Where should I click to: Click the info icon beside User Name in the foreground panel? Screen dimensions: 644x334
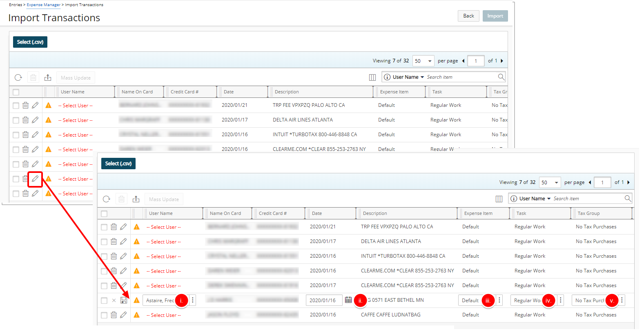click(x=514, y=199)
